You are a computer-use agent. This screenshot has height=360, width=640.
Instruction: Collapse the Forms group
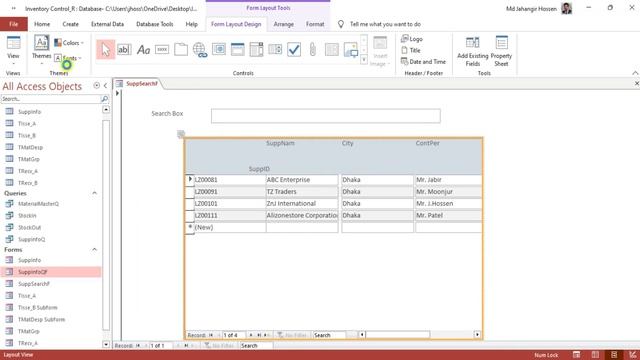point(95,249)
